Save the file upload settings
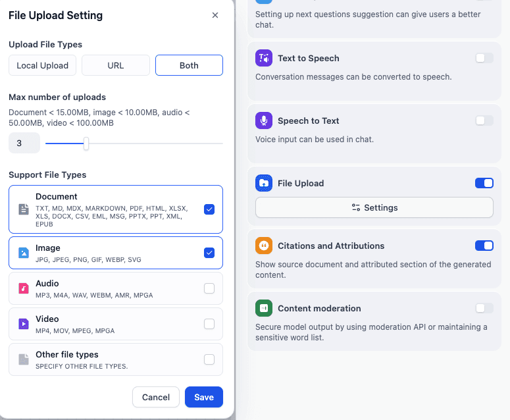510x420 pixels. click(204, 397)
